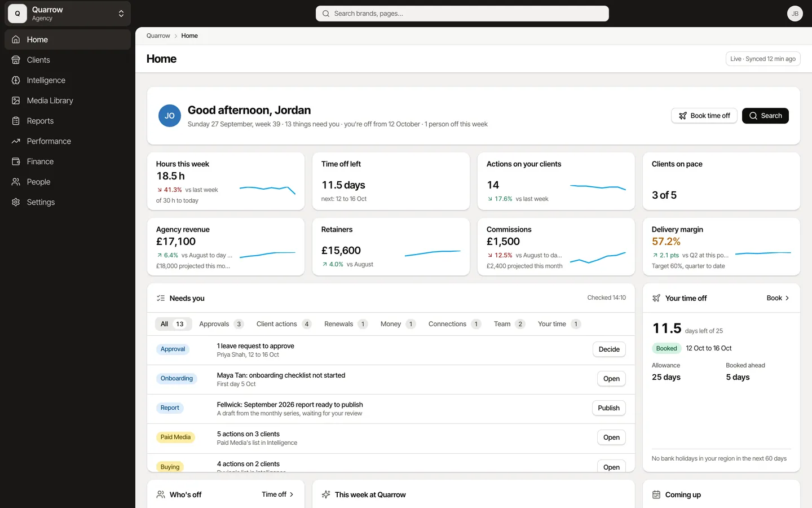Open the Home sidebar icon
Image resolution: width=812 pixels, height=508 pixels.
click(16, 40)
